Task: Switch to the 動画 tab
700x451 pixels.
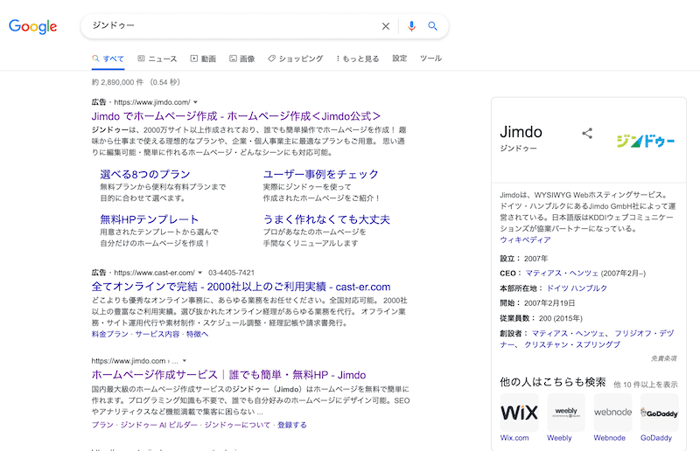Action: pyautogui.click(x=203, y=58)
